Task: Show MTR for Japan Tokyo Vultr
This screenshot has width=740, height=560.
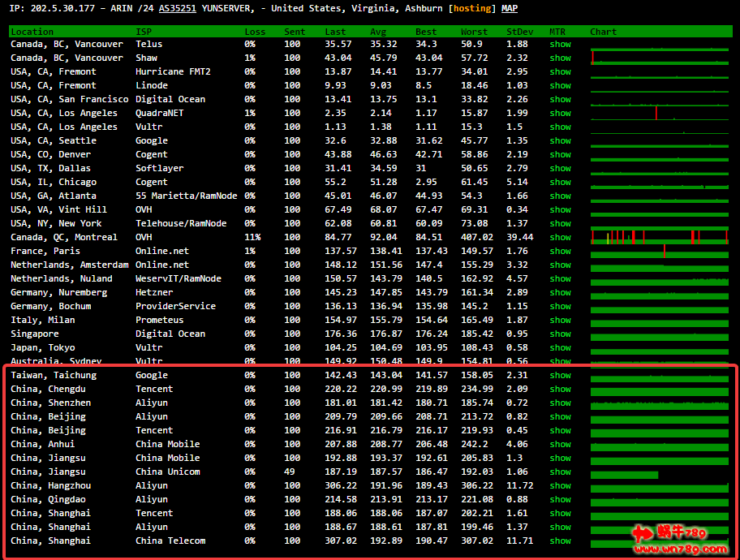Action: pos(560,348)
